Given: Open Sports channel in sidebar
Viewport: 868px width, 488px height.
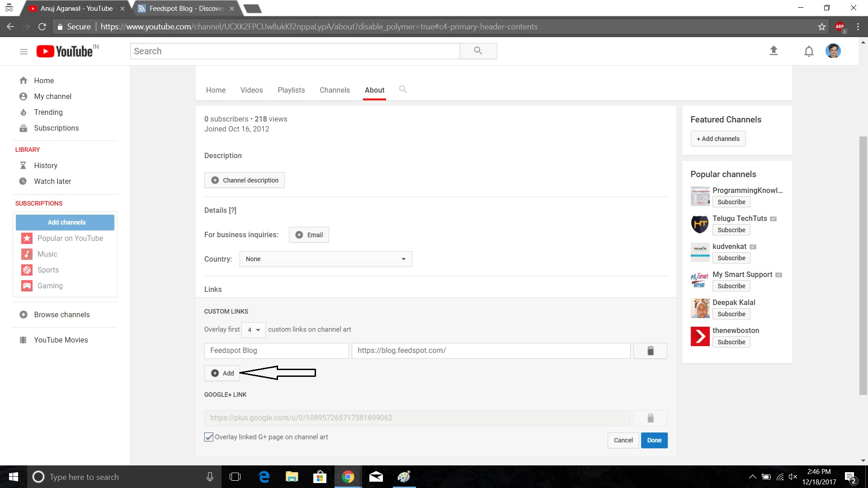Looking at the screenshot, I should coord(40,270).
